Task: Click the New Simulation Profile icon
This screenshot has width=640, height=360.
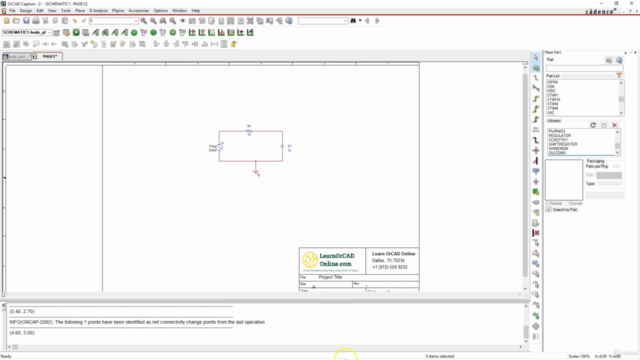Action: 56,32
